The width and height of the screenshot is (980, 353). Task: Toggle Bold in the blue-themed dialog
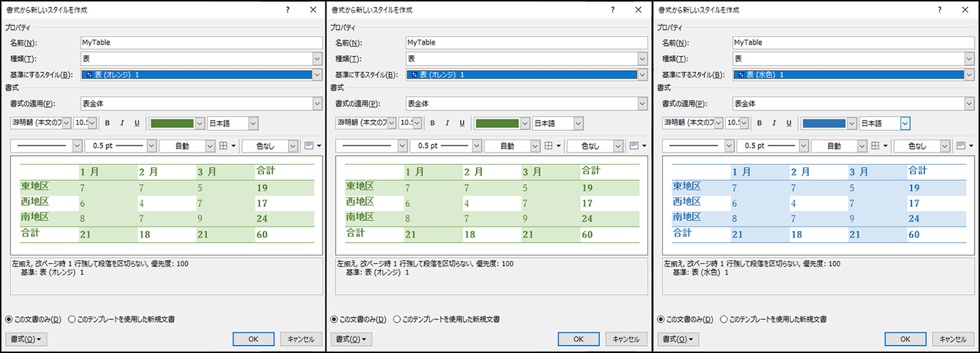click(x=759, y=123)
